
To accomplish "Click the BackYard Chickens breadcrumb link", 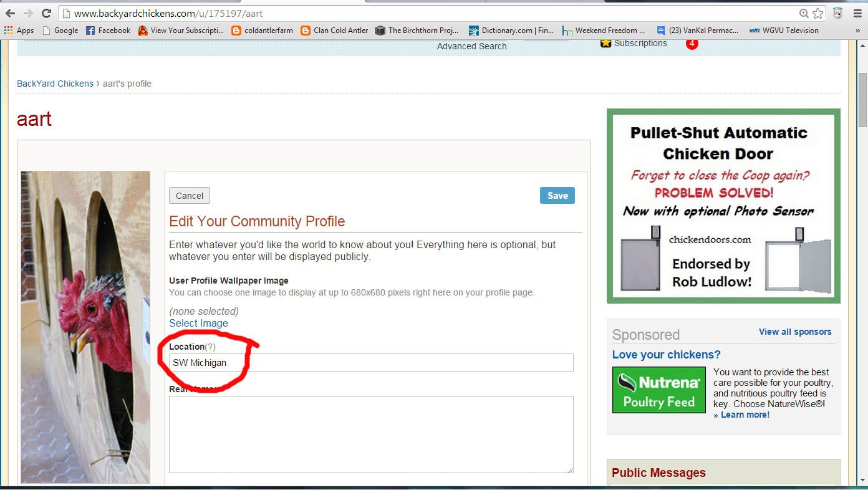I will coord(55,84).
